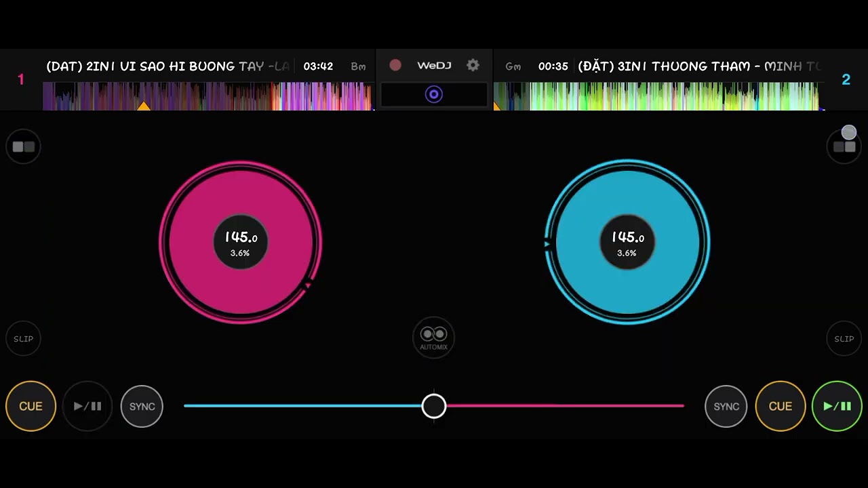
Task: Select deck number 1 label
Action: coord(21,79)
